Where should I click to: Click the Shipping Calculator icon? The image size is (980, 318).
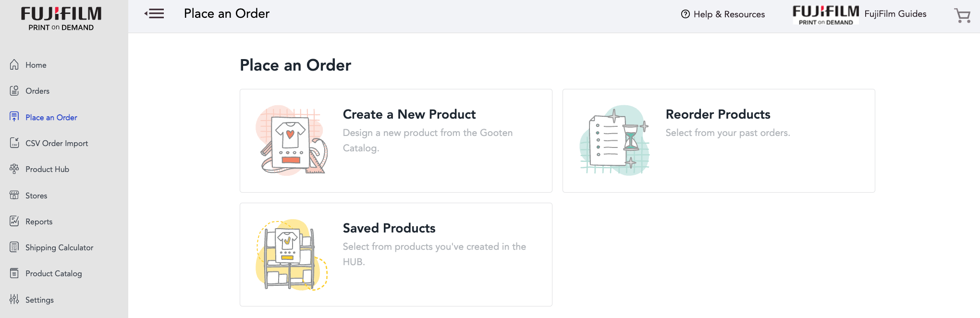pos(14,247)
